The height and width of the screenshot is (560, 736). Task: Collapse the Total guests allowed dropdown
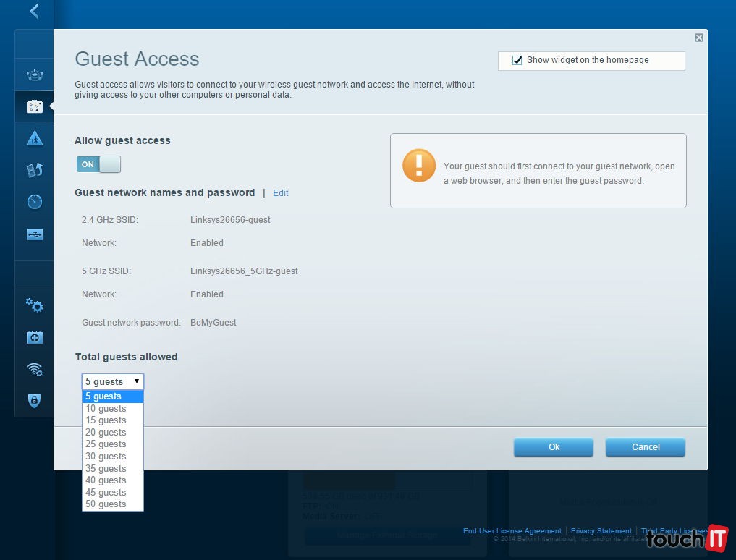[113, 381]
